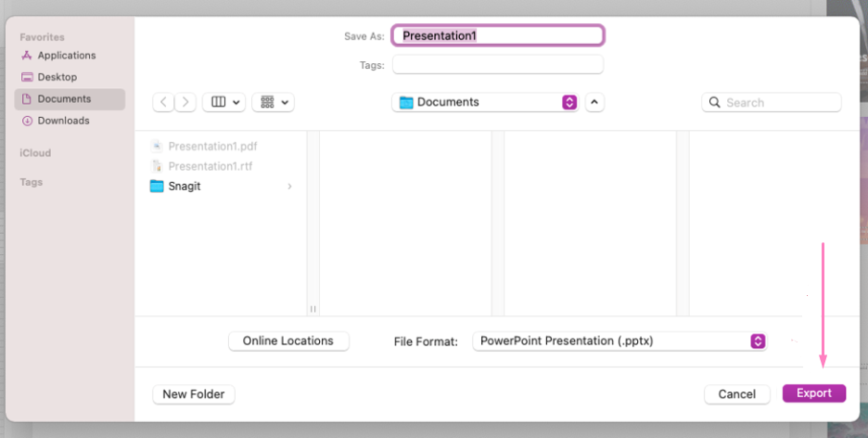Open Online Locations
The image size is (868, 438).
coord(288,341)
